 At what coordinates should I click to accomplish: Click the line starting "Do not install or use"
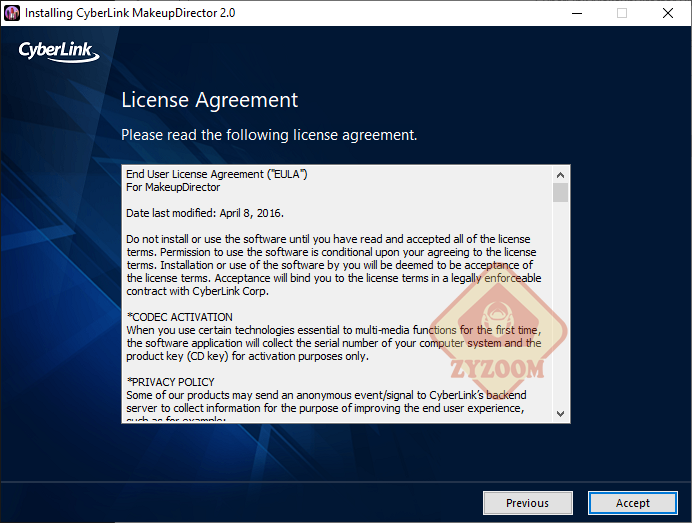[328, 239]
